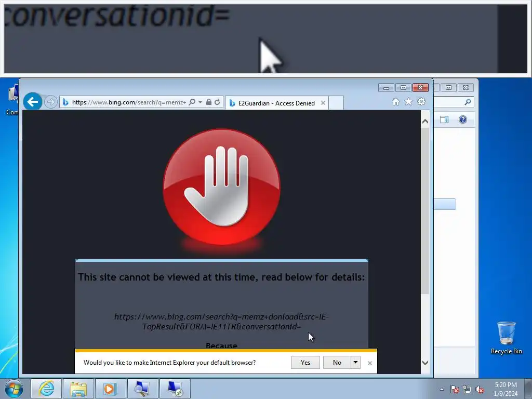This screenshot has width=532, height=399.
Task: Click Yes to make Internet Explorer default
Action: click(305, 362)
